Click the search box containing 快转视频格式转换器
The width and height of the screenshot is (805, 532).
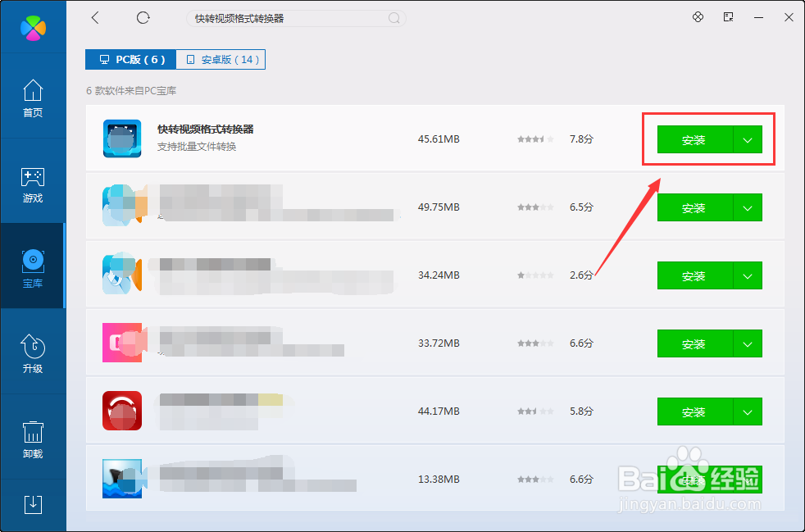[296, 19]
